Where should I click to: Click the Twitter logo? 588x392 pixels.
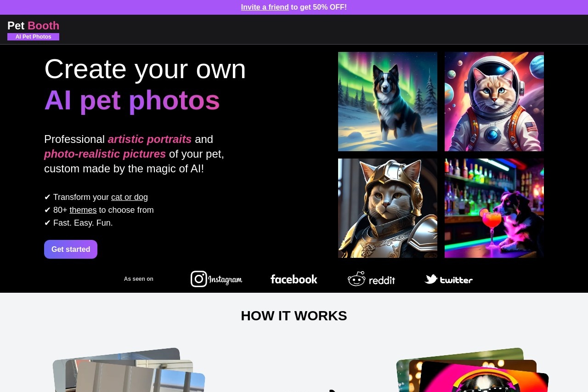(x=449, y=279)
